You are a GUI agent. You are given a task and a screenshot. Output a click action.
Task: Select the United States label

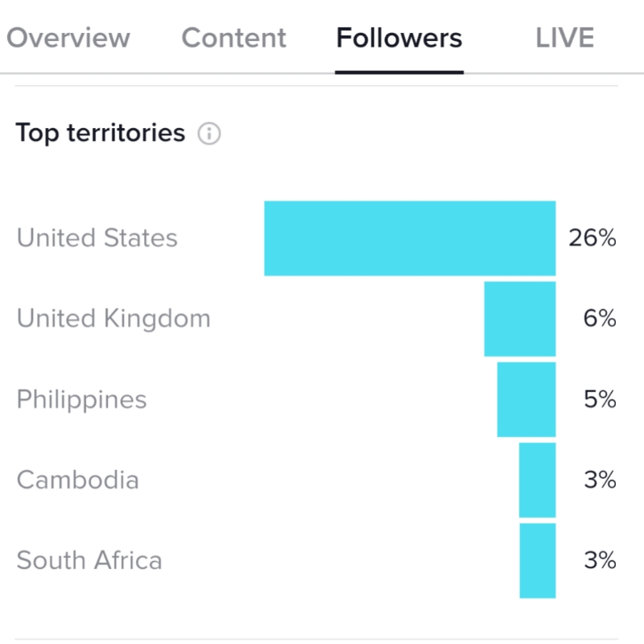(x=97, y=237)
